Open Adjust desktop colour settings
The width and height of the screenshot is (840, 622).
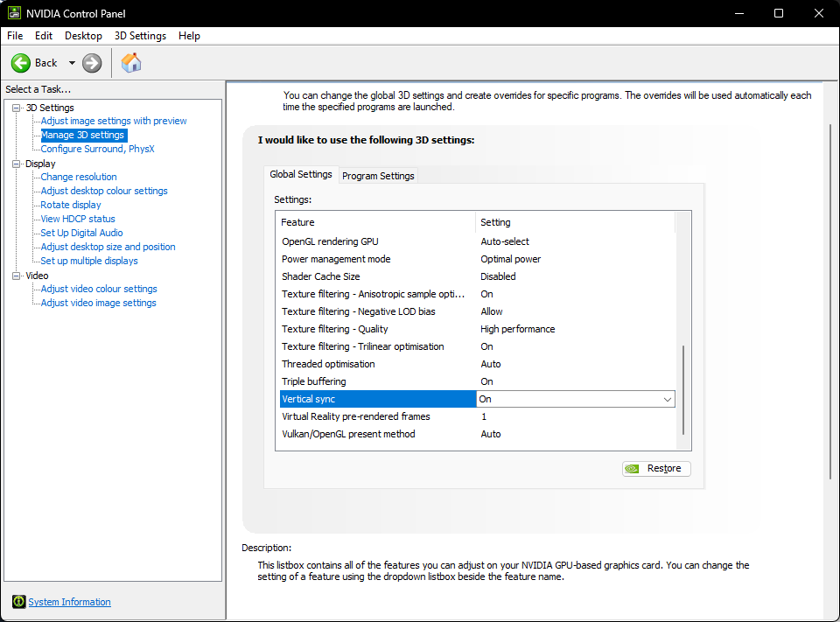point(104,191)
